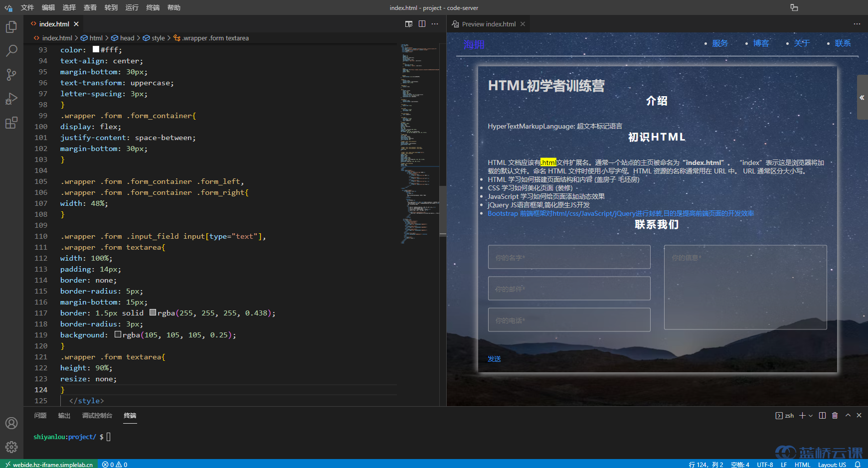Open the Manage settings gear
Screen dimensions: 868x468
[11, 447]
